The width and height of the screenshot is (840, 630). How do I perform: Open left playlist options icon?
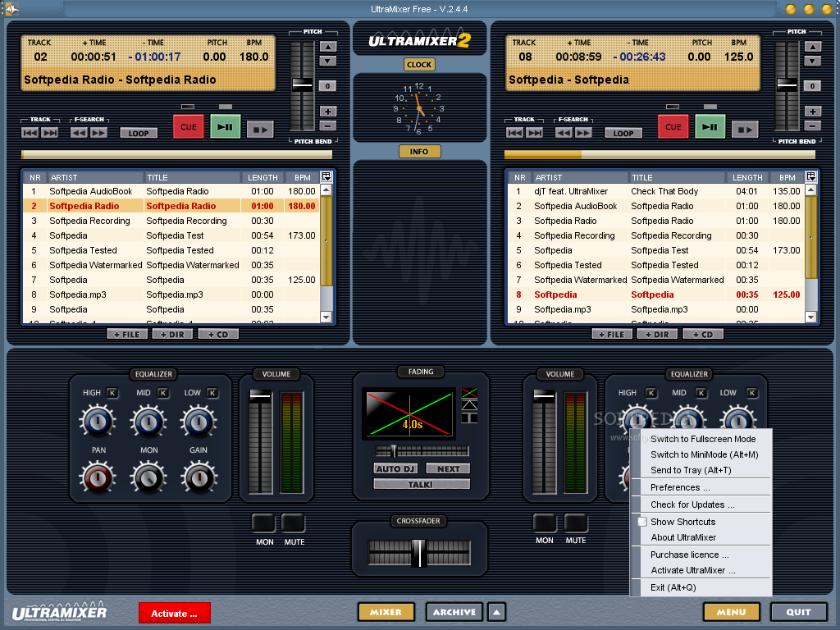point(326,176)
